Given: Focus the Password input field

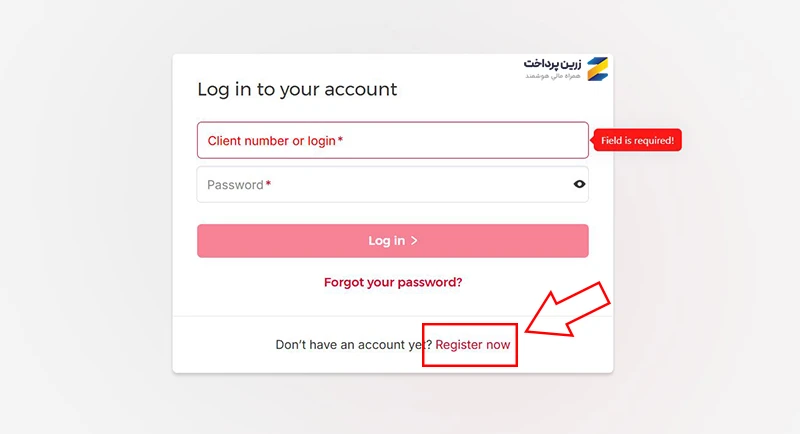Looking at the screenshot, I should (x=393, y=184).
